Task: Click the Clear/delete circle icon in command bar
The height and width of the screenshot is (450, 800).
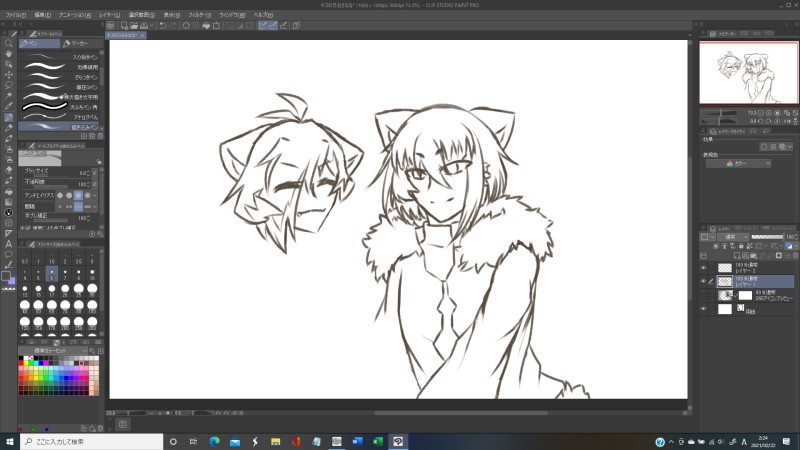Action: [x=187, y=25]
